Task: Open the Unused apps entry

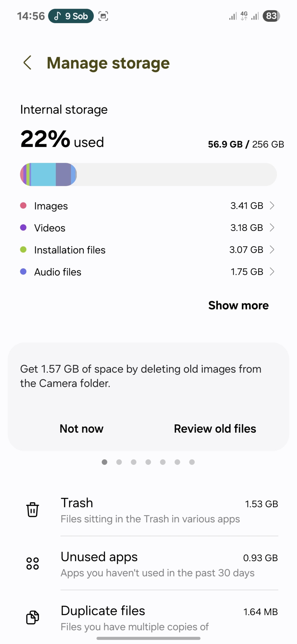Action: (x=148, y=564)
